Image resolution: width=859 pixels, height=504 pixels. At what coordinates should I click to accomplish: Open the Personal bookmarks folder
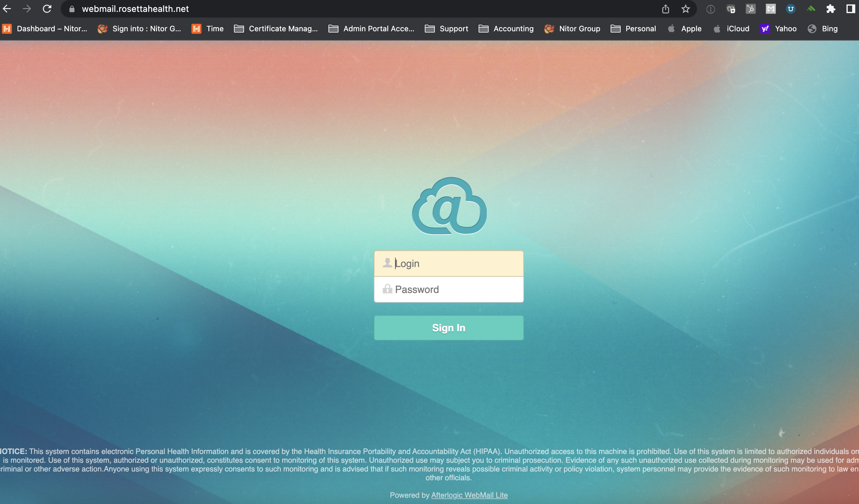pos(633,29)
